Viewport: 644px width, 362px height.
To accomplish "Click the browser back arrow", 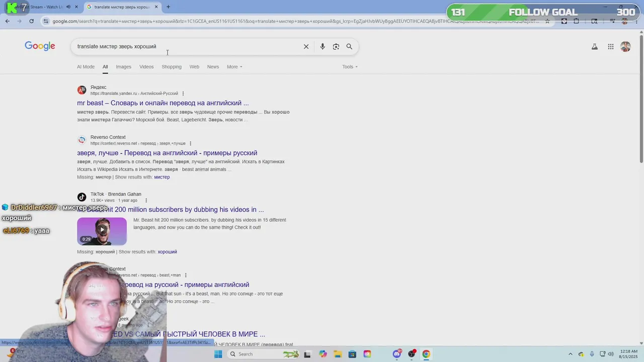I will 7,21.
